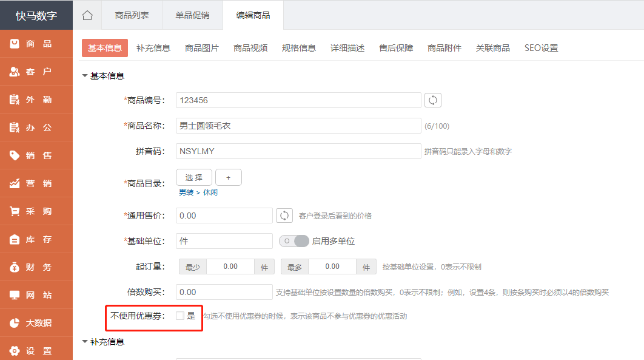Open the 客户 sidebar section icon
The width and height of the screenshot is (644, 360).
tap(15, 72)
